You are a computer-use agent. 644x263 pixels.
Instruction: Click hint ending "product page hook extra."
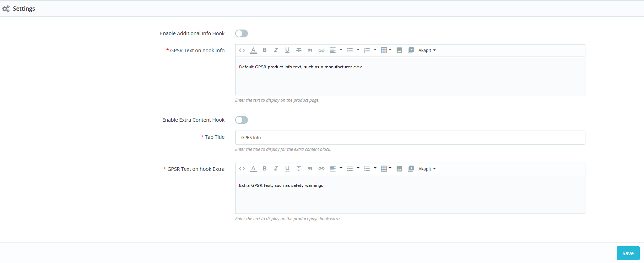click(288, 219)
